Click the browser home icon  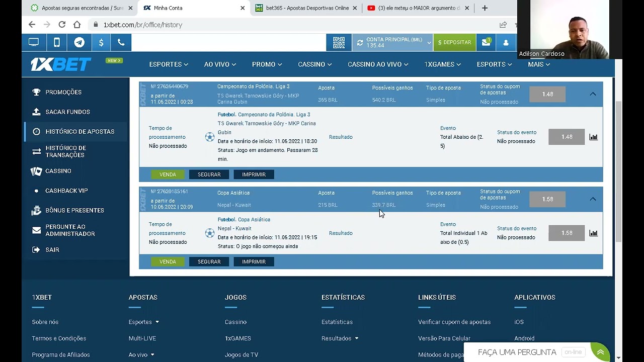pos(77,25)
